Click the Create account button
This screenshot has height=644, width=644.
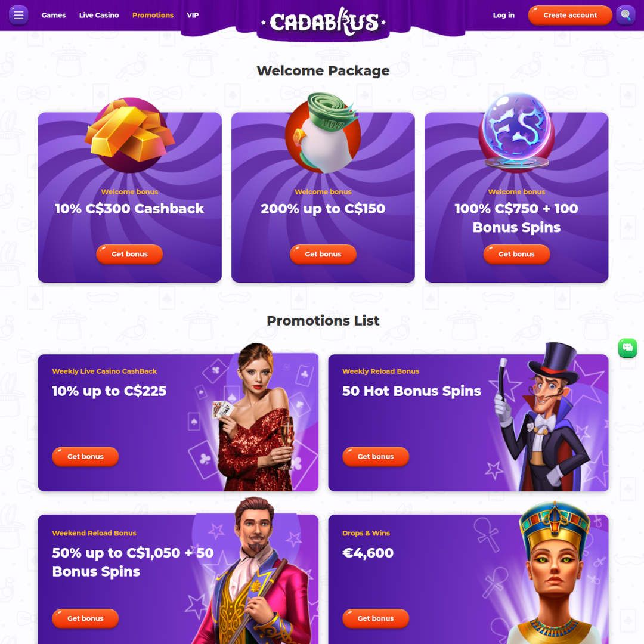pyautogui.click(x=570, y=15)
